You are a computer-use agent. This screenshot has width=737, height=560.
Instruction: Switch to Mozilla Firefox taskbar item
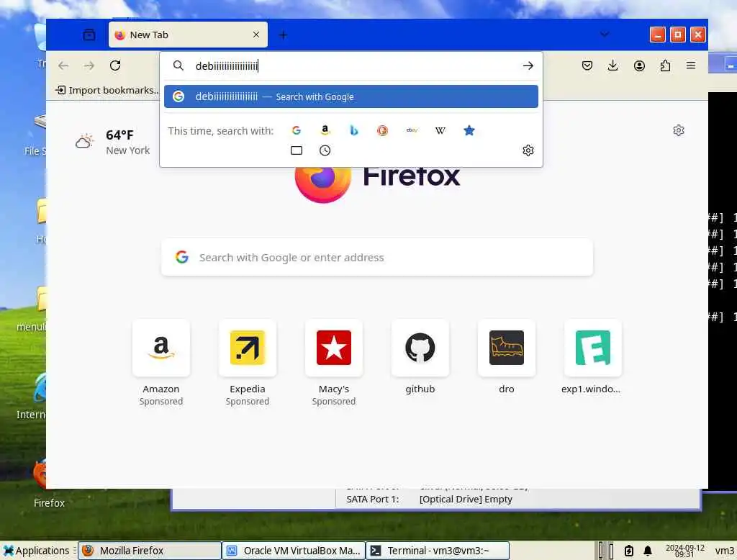click(150, 551)
